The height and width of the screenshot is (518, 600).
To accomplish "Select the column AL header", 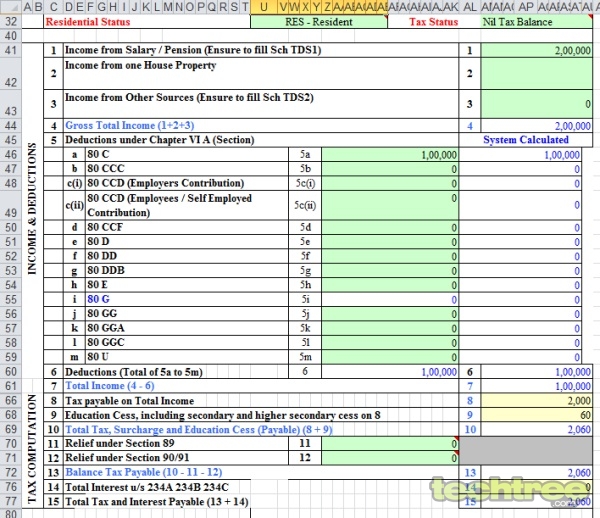I will pos(470,7).
